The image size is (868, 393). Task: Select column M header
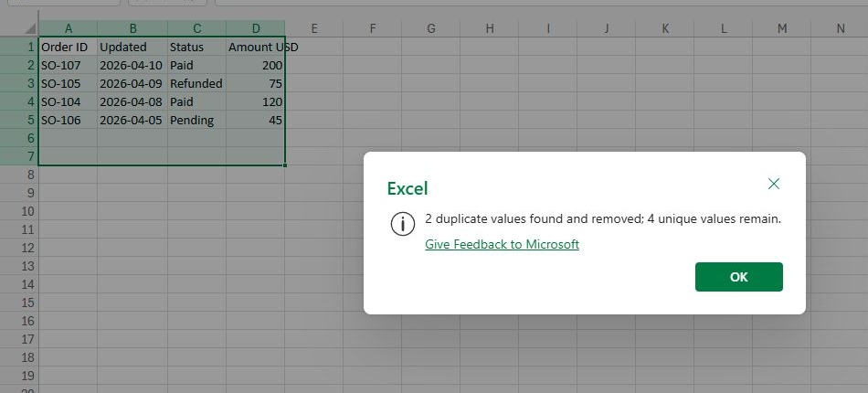pyautogui.click(x=781, y=28)
